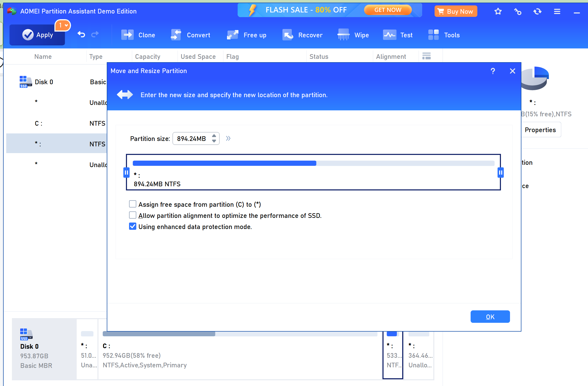
Task: Click the Buy Now button
Action: tap(456, 11)
